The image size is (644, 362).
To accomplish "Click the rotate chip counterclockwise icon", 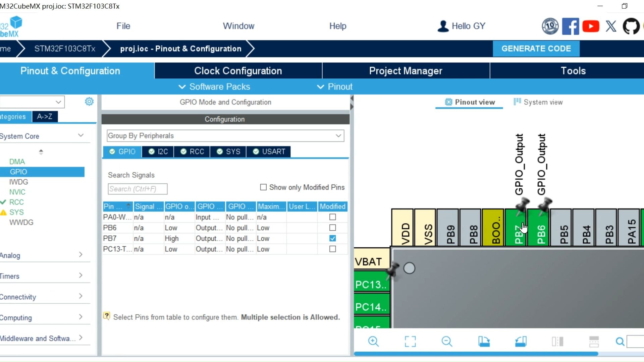I will 521,342.
